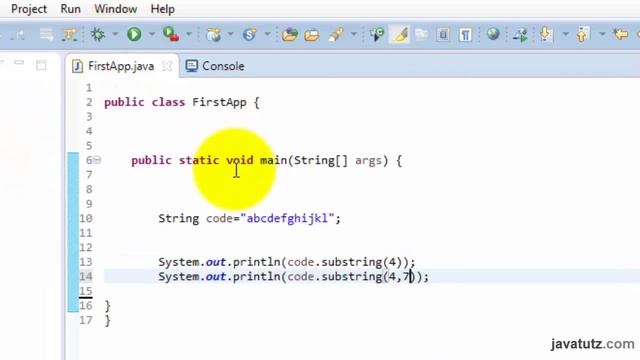Close the FirstApp.java editor tab

pyautogui.click(x=167, y=66)
